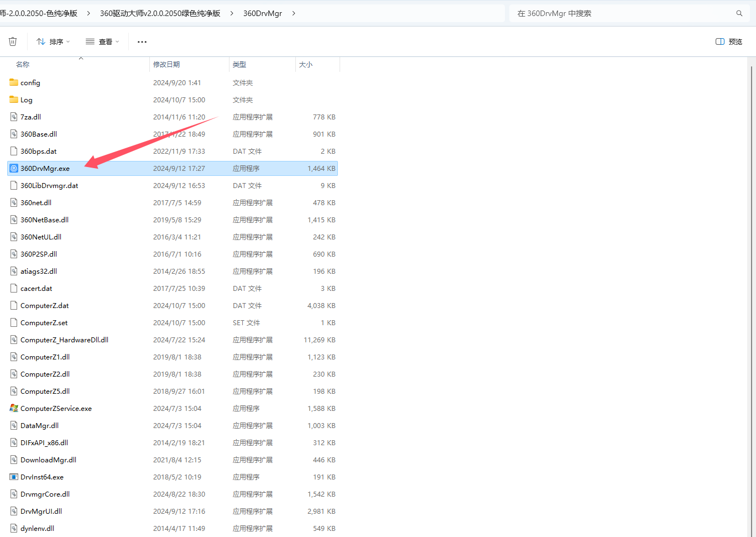Open the 查看 view dropdown

coord(102,41)
